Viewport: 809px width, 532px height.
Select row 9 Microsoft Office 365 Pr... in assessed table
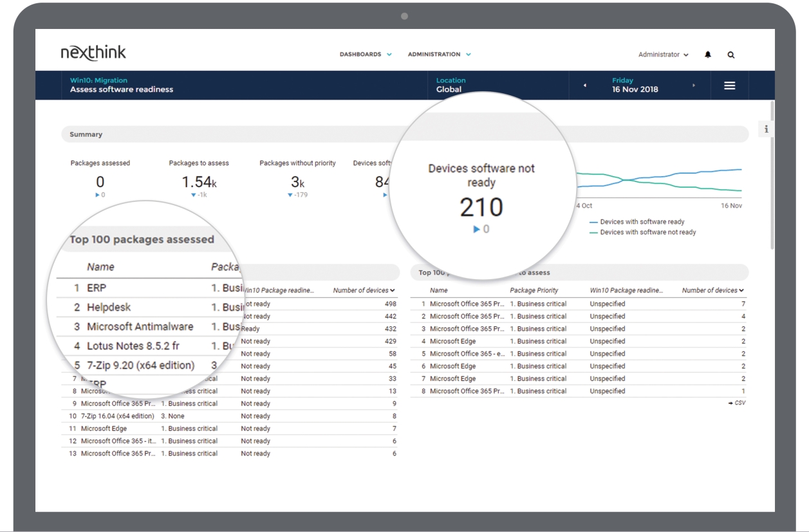[x=230, y=404]
